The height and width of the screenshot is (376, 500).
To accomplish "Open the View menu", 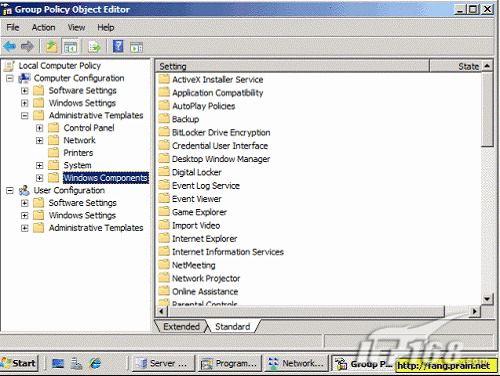I will 76,27.
